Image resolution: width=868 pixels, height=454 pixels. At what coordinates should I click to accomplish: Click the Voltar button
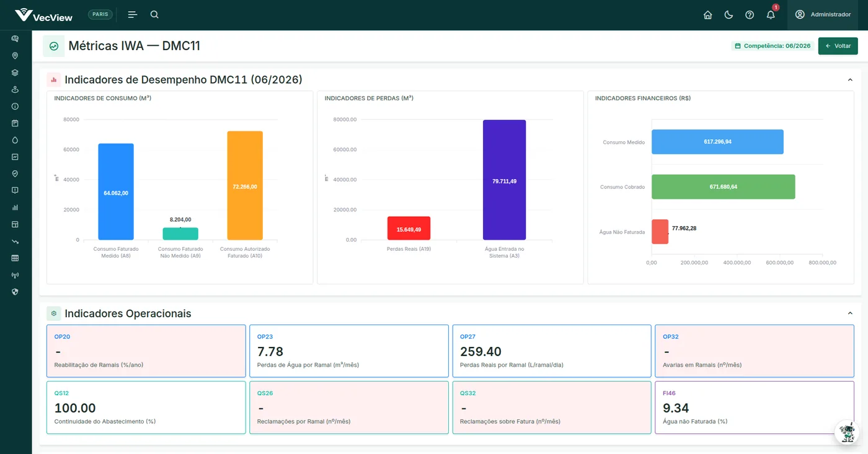(x=838, y=46)
